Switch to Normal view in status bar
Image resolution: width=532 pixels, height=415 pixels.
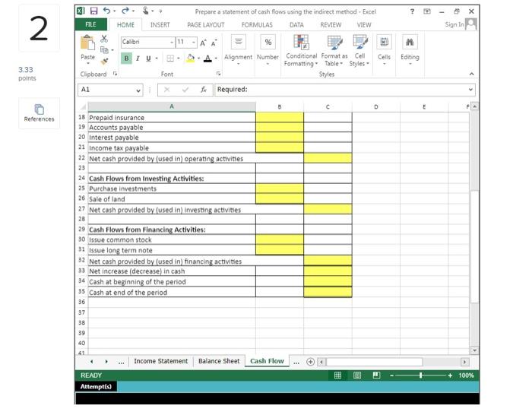337,375
